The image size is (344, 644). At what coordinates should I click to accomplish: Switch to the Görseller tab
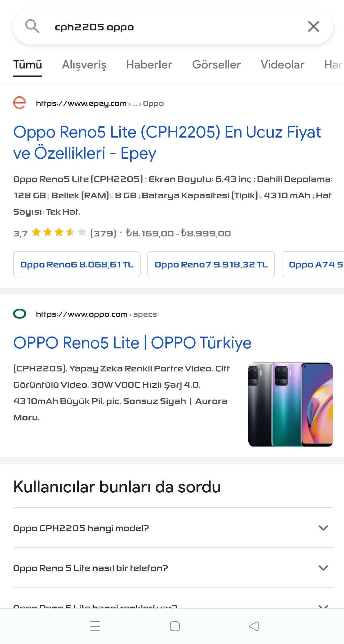click(216, 65)
